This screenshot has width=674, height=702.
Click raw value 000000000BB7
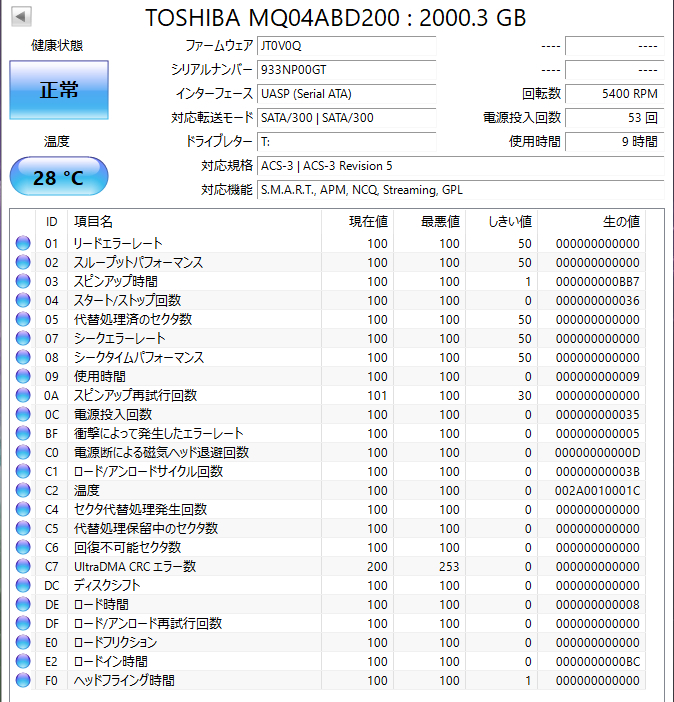(x=597, y=282)
